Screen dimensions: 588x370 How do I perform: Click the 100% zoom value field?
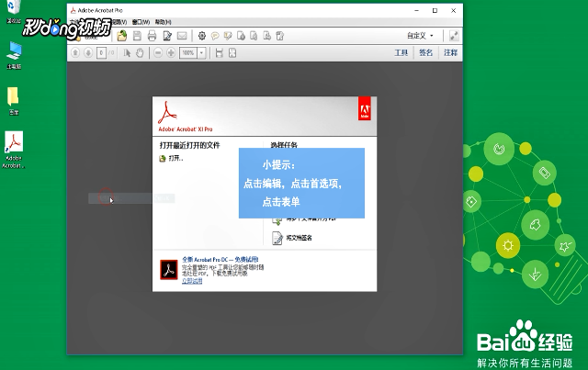click(188, 53)
